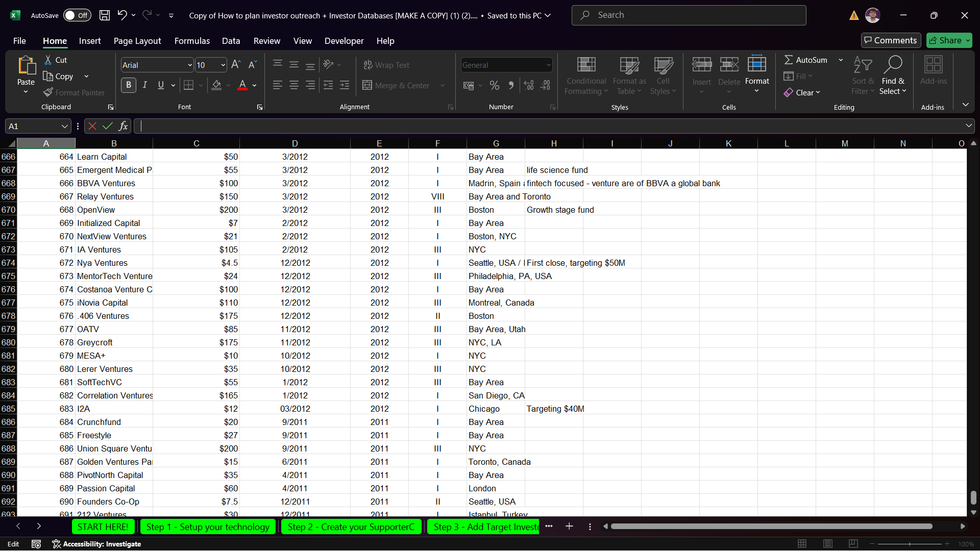Click the horizontal scrollbar thumb

click(x=772, y=527)
